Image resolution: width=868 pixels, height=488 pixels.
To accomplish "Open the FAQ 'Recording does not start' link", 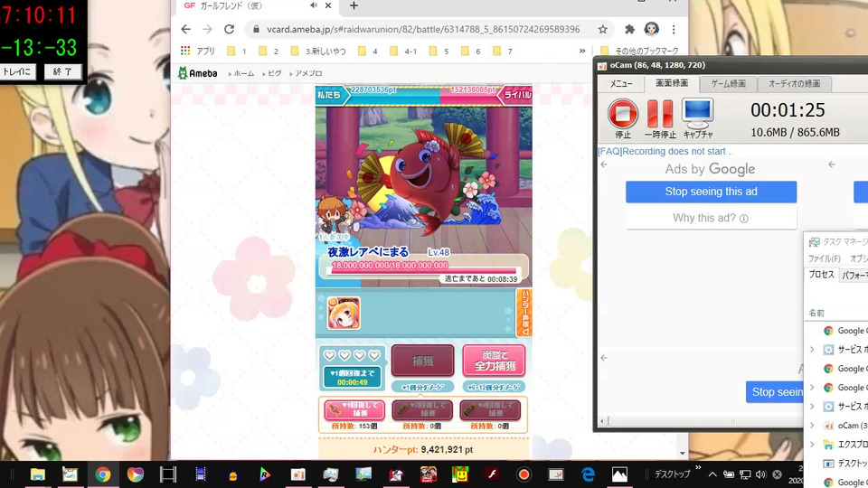I will (665, 151).
